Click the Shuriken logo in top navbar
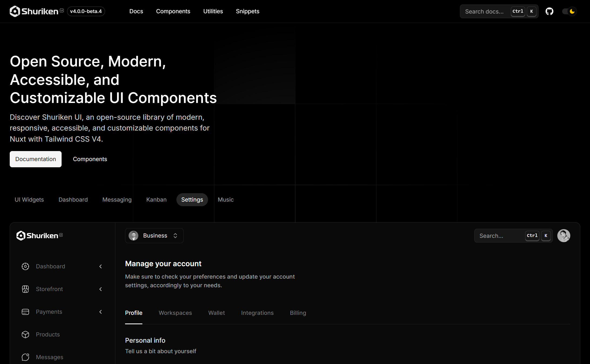Viewport: 590px width, 364px height. coord(36,11)
